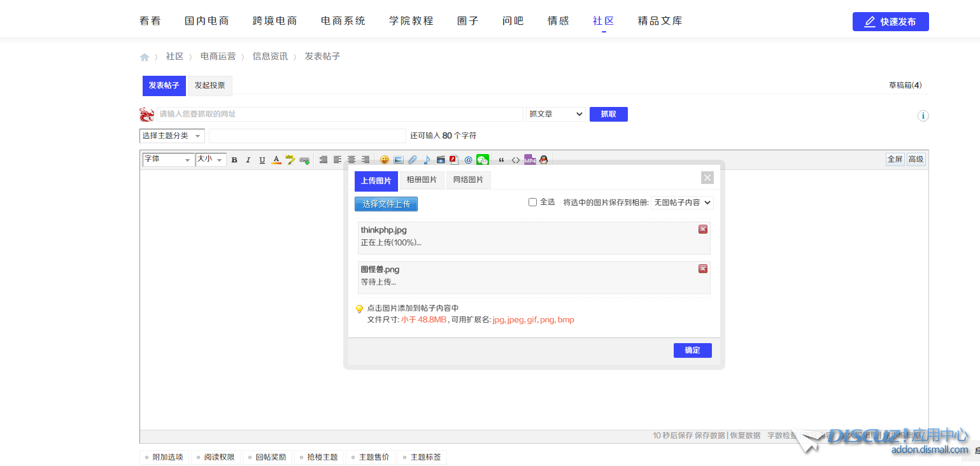
Task: Open the emoticon smiley picker
Action: (385, 160)
